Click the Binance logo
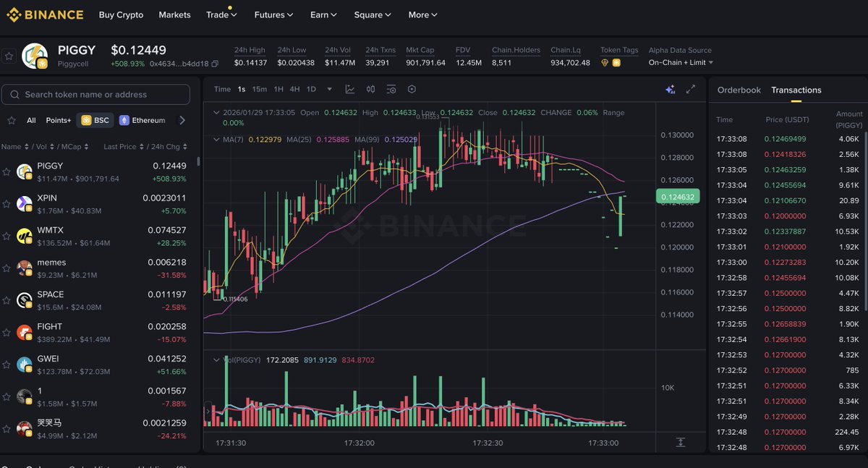Viewport: 868px width, 468px height. click(45, 14)
